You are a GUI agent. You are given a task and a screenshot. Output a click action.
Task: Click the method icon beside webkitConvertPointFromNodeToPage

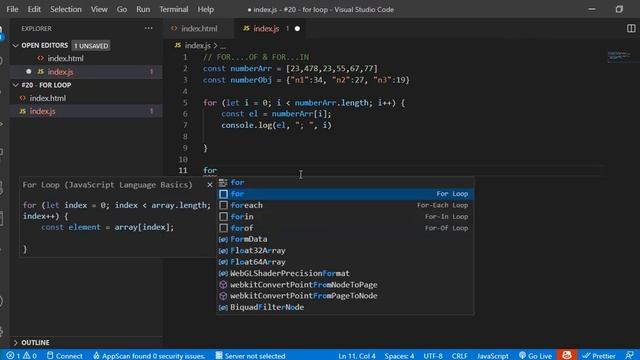(223, 285)
